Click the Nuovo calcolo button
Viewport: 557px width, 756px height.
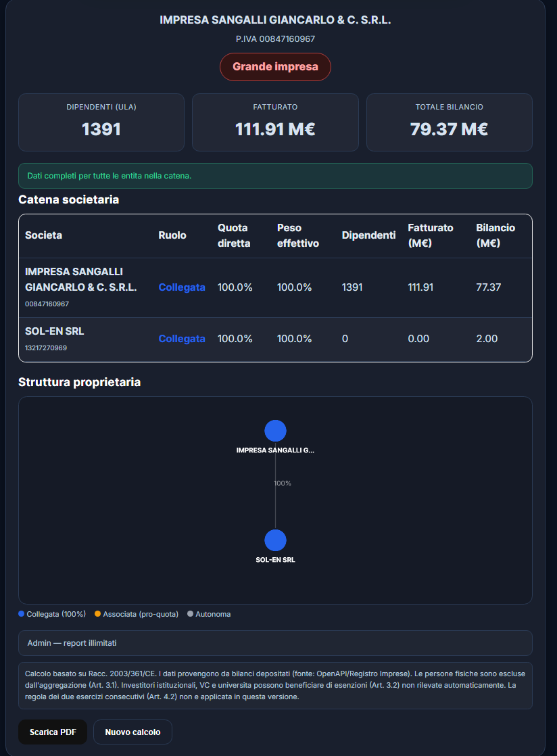[132, 732]
